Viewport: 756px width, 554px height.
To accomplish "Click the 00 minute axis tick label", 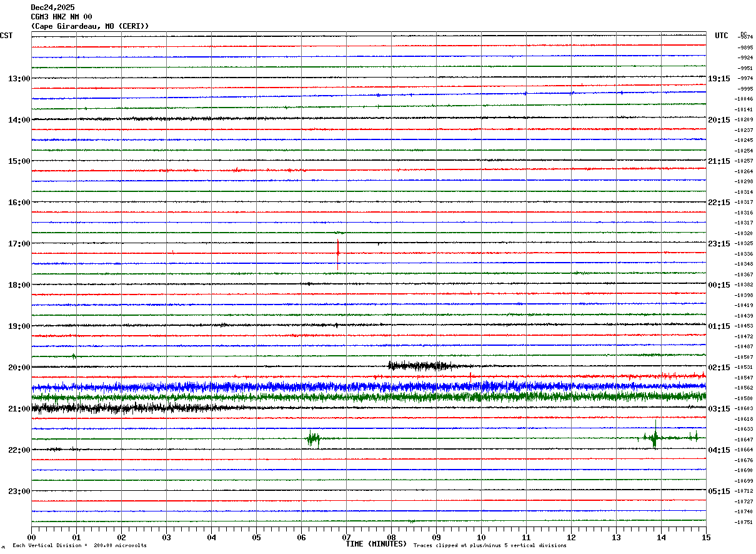I will 31,537.
